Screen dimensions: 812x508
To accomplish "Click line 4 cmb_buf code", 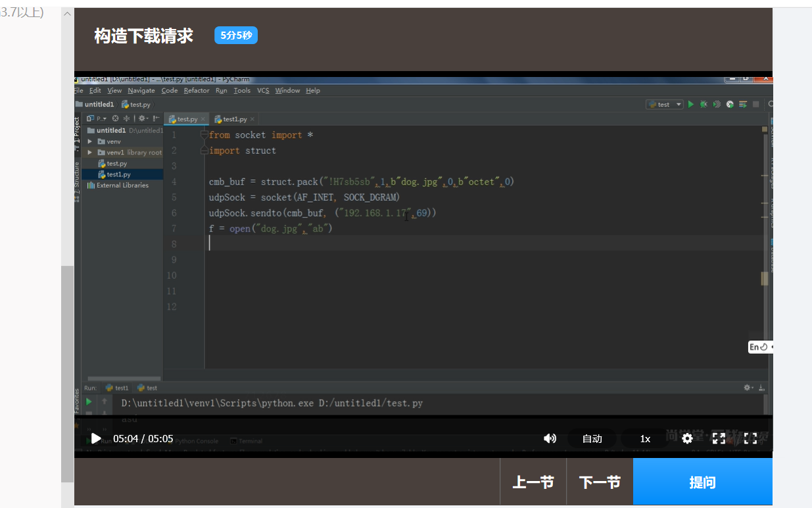I will pos(361,182).
